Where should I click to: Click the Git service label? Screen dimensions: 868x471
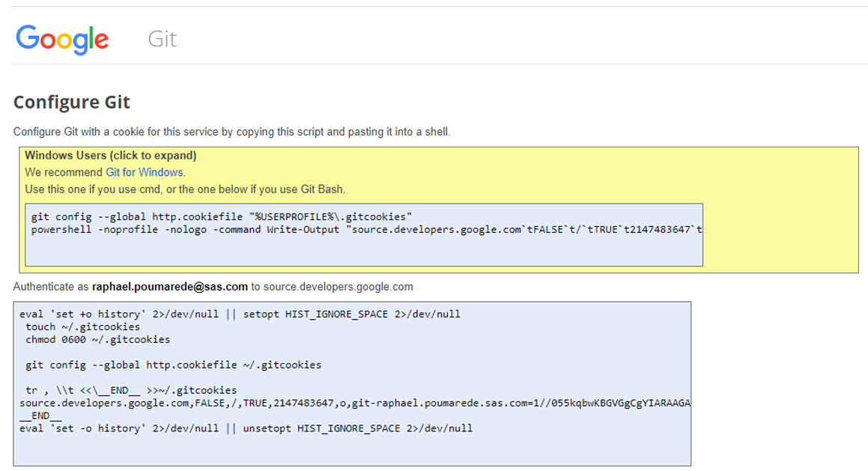[x=162, y=39]
